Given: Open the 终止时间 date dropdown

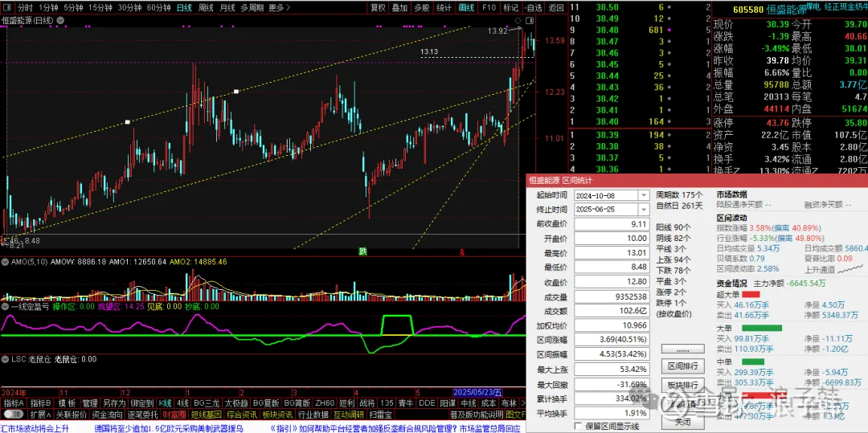Looking at the screenshot, I should (x=643, y=209).
